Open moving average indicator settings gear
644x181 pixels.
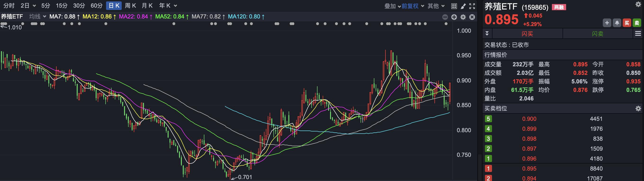[463, 17]
